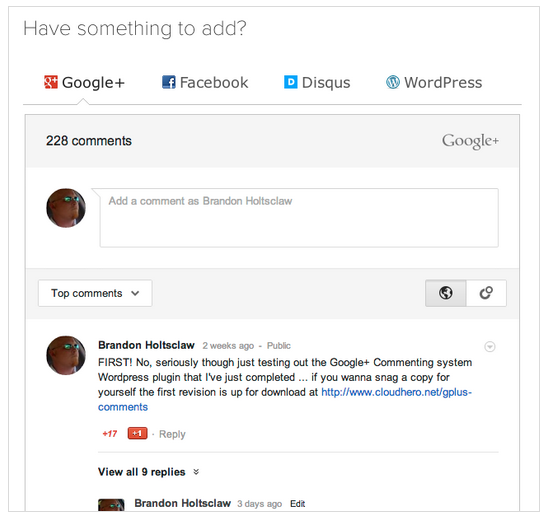Click the WordPress logo icon
Image resolution: width=548 pixels, height=520 pixels.
pyautogui.click(x=393, y=82)
